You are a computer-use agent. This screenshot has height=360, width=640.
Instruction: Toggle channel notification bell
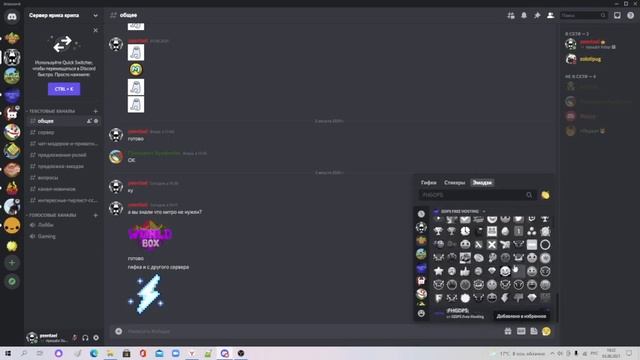click(x=524, y=16)
